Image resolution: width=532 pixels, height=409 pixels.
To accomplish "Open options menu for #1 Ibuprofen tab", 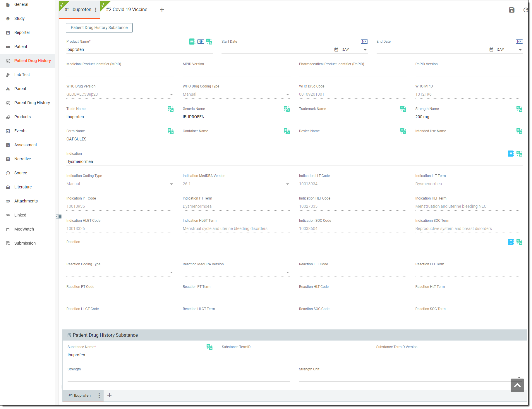I will 96,10.
